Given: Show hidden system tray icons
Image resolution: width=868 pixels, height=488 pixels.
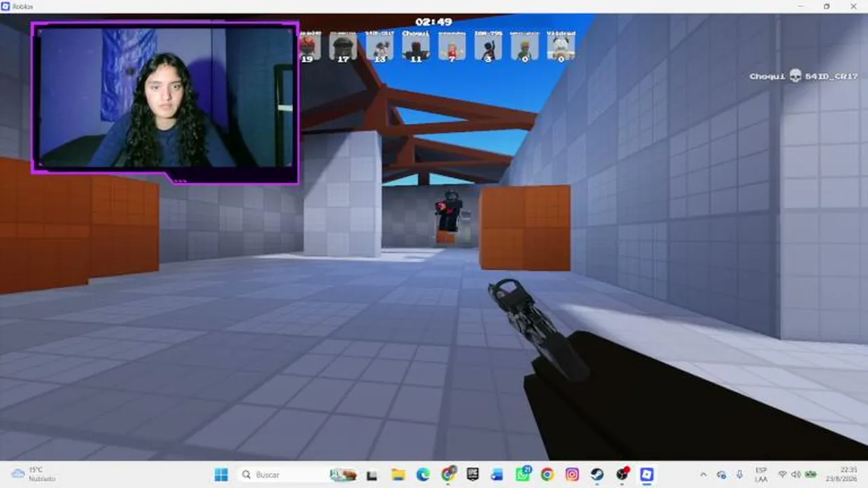Looking at the screenshot, I should pos(703,474).
